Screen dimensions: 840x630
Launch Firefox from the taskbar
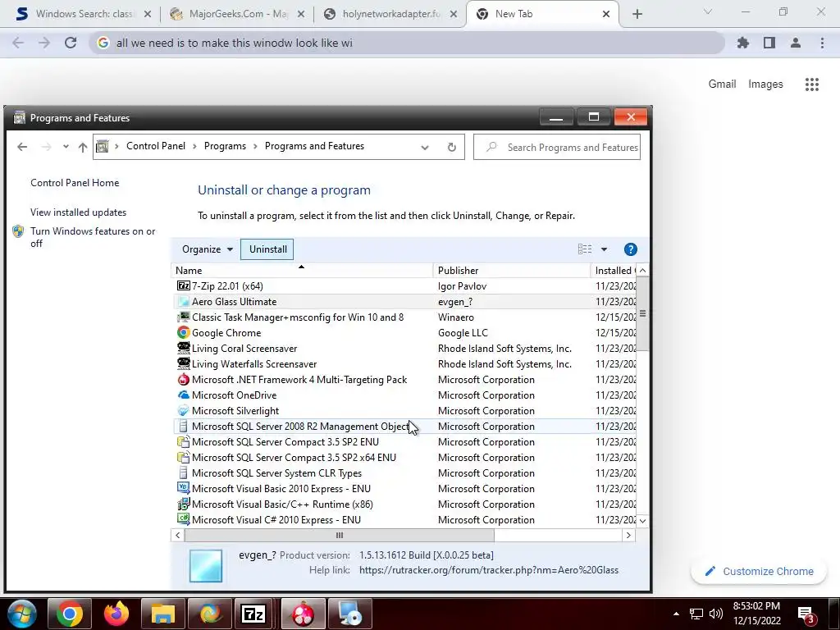coord(116,614)
